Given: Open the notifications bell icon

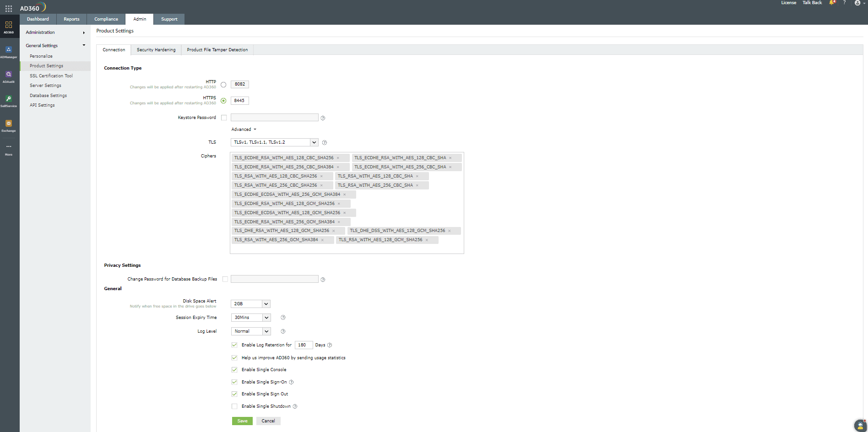Looking at the screenshot, I should point(832,3).
